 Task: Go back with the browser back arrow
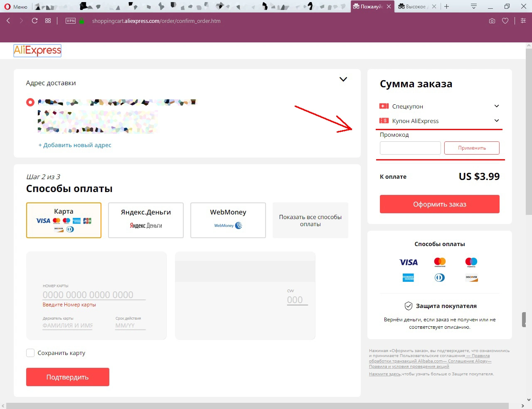point(8,21)
